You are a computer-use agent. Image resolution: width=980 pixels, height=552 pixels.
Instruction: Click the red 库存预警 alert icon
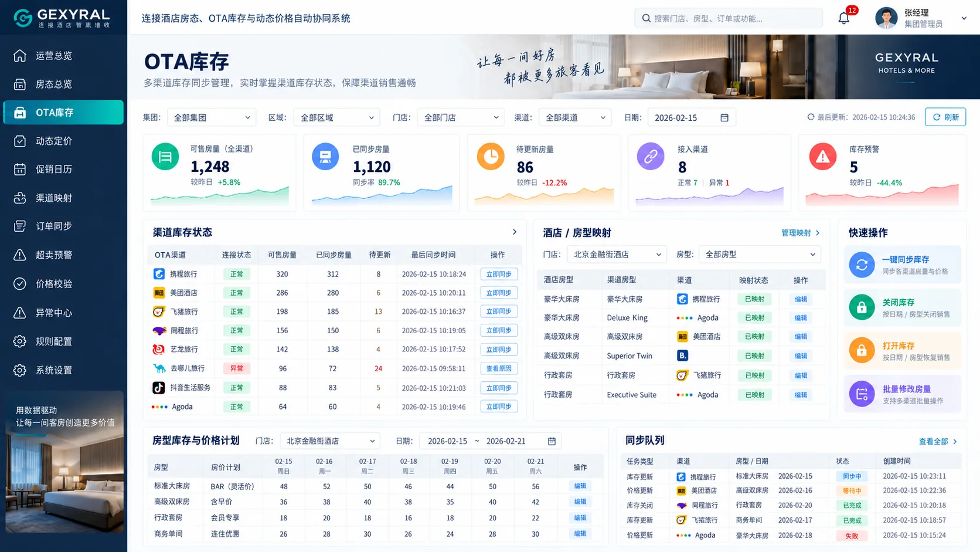[823, 157]
